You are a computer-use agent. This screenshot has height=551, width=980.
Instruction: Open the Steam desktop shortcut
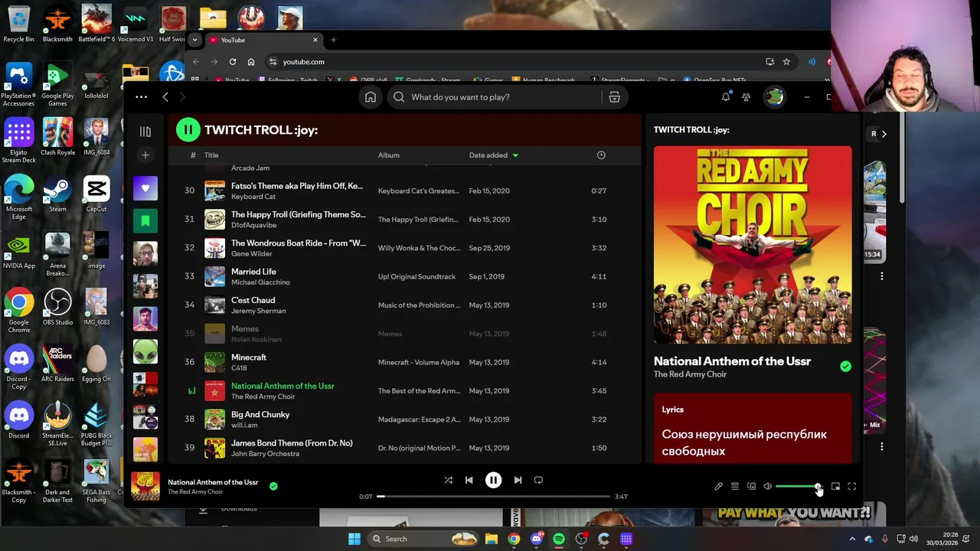coord(57,193)
